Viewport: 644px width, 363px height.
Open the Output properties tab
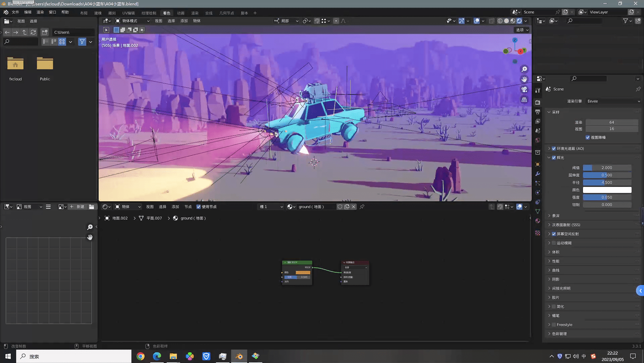(x=537, y=112)
